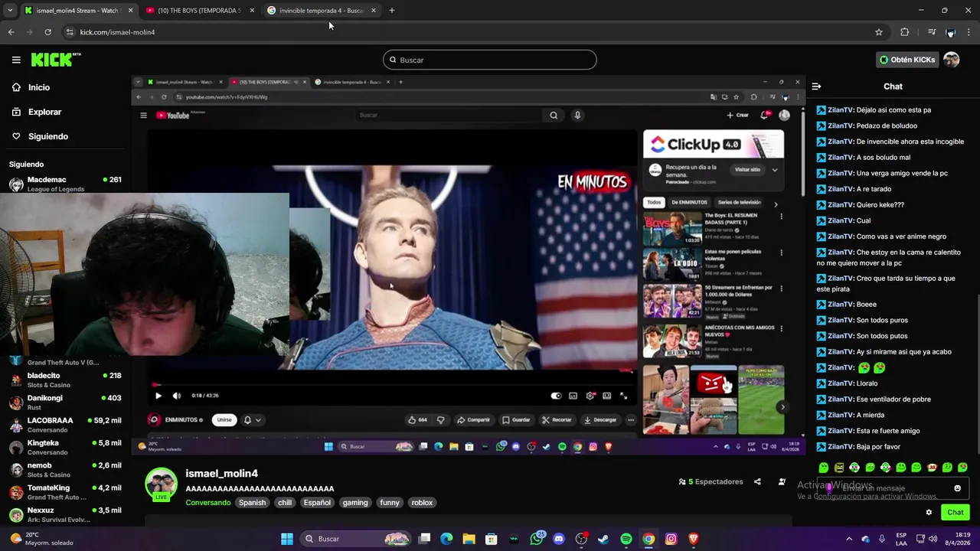Open Siguiendo in the sidebar
980x551 pixels.
(x=40, y=136)
